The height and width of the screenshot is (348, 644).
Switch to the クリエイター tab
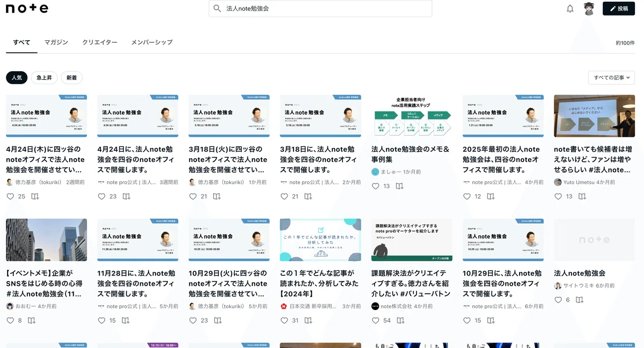pyautogui.click(x=100, y=42)
